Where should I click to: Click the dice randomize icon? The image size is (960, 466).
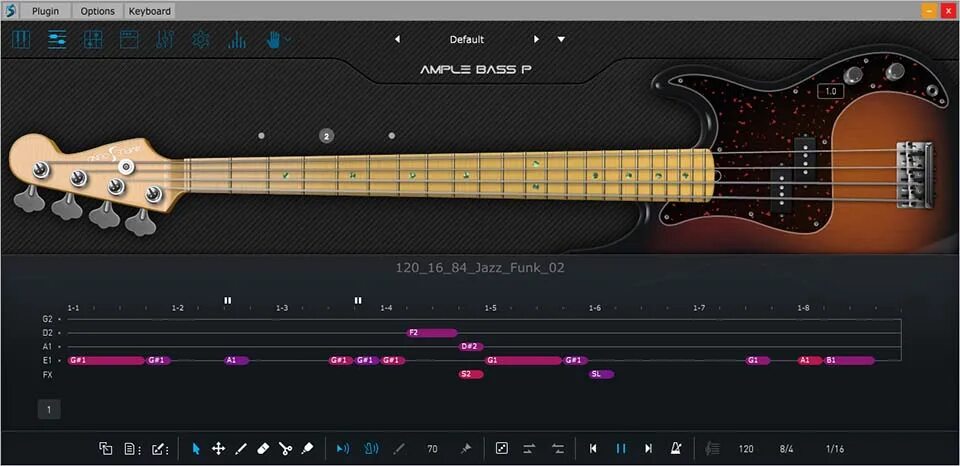(x=501, y=449)
